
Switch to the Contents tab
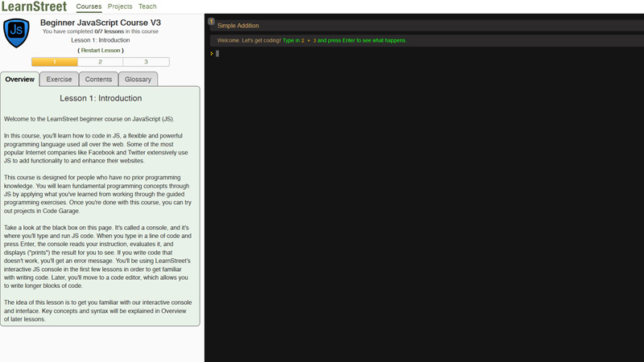[x=98, y=79]
